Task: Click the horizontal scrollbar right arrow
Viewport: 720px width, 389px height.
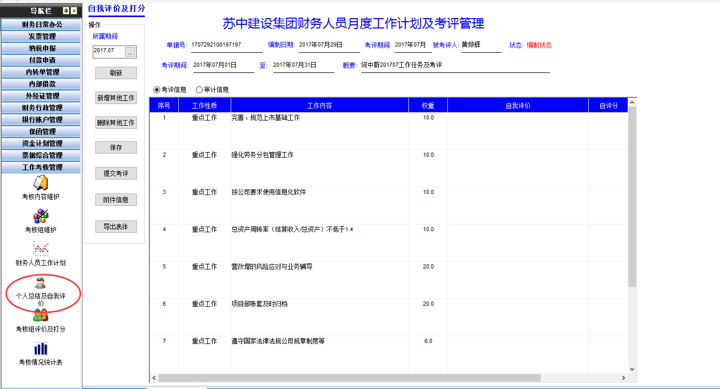Action: 623,378
